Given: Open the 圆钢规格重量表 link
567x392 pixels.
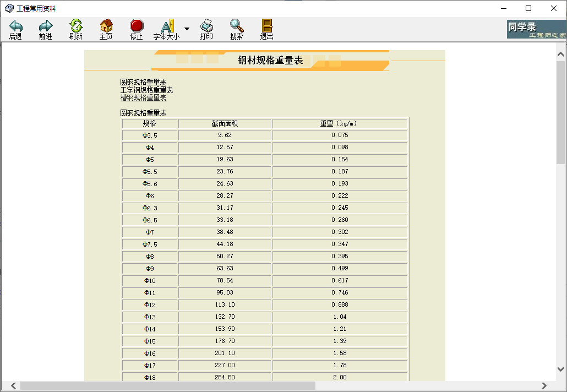Looking at the screenshot, I should [x=144, y=81].
